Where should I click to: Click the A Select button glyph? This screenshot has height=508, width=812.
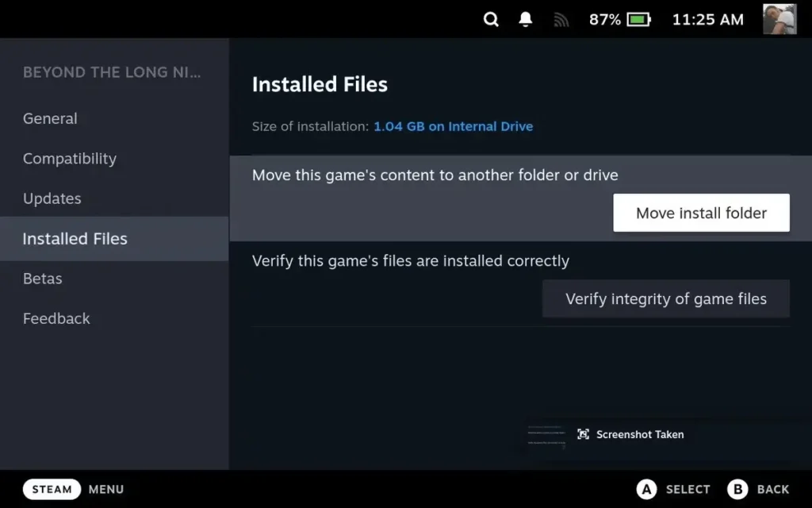pyautogui.click(x=645, y=489)
